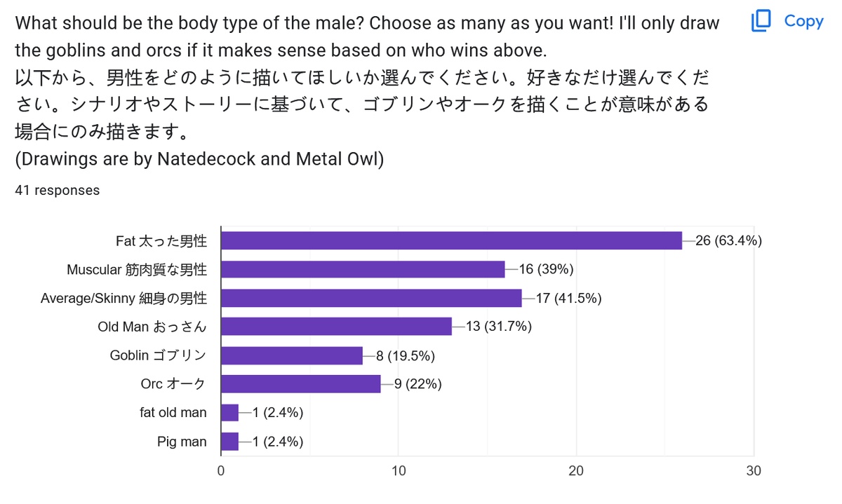Click the 17 (41.5%) value label
Image resolution: width=842 pixels, height=504 pixels.
coord(568,298)
